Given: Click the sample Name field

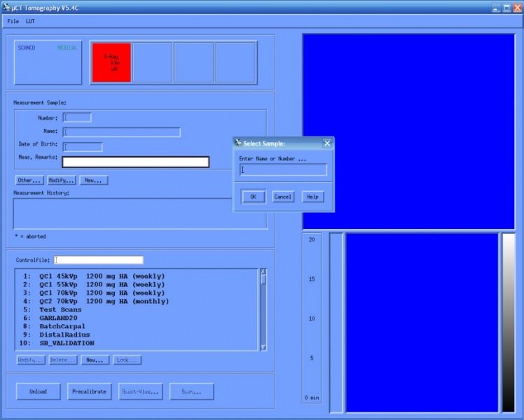Looking at the screenshot, I should pos(122,132).
